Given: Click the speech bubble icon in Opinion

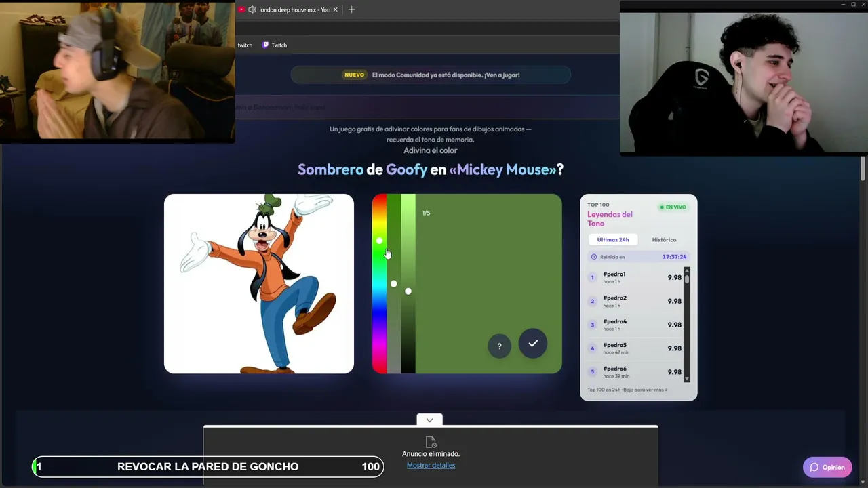Looking at the screenshot, I should 814,467.
